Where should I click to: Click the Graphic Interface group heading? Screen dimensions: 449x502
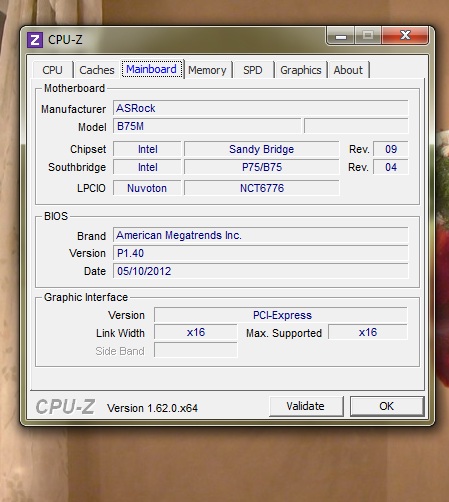86,297
